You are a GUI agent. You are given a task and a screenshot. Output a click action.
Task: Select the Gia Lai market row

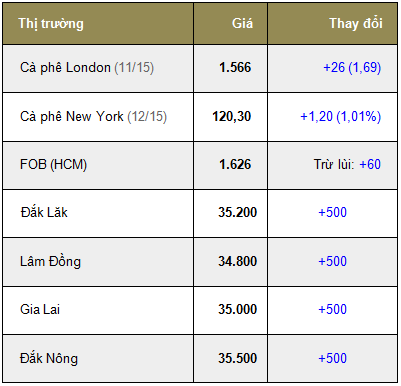pyautogui.click(x=200, y=310)
